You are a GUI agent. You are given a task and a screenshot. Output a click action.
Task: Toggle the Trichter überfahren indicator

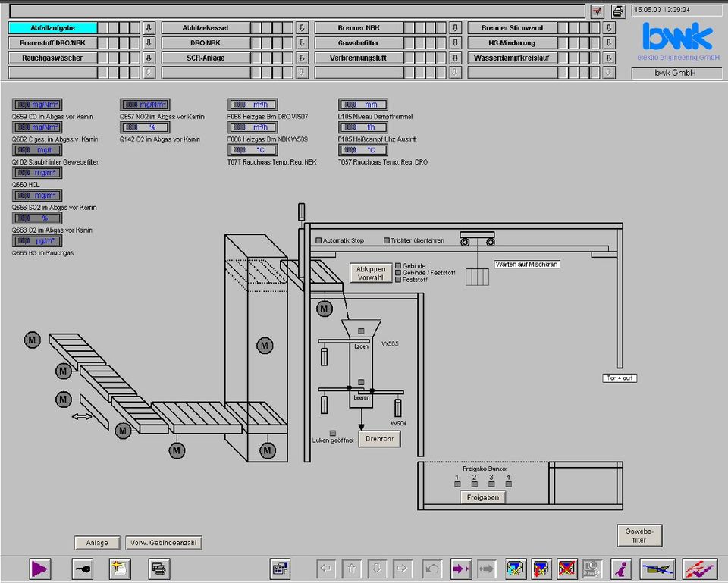tap(387, 240)
